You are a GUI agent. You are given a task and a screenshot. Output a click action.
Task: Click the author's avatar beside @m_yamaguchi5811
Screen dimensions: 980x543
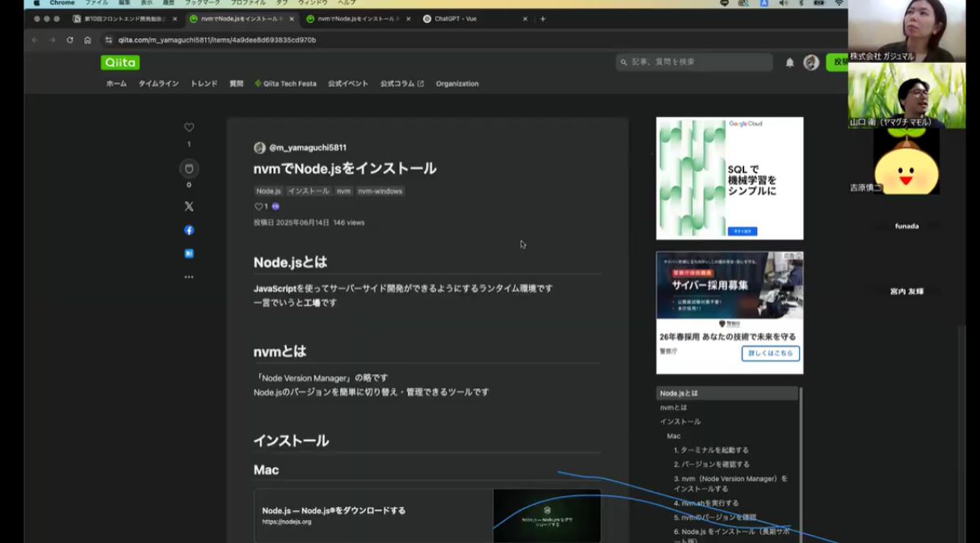tap(259, 148)
